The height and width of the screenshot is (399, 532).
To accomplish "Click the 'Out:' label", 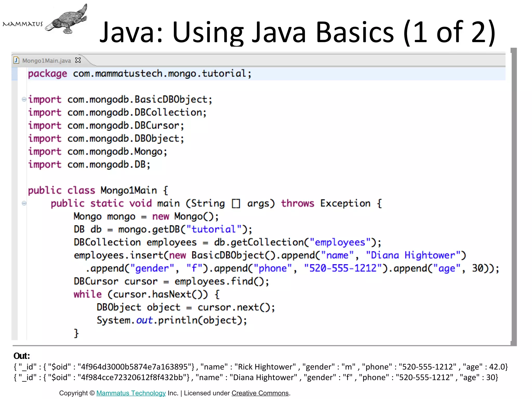I will 22,356.
